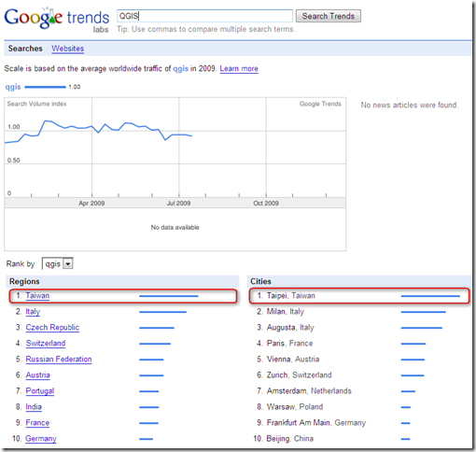Click the Warsaw, Poland city entry
This screenshot has width=476, height=452.
click(x=295, y=407)
